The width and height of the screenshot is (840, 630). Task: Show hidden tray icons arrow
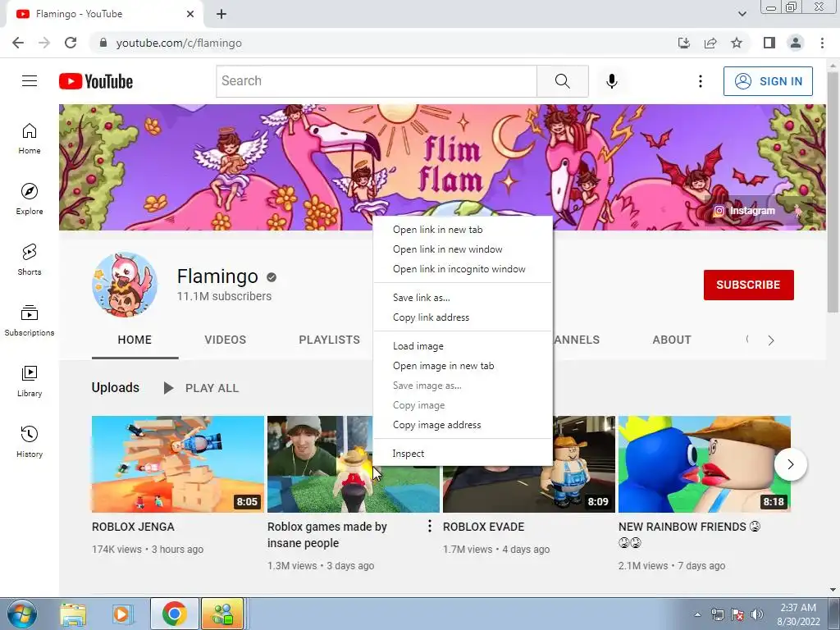697,614
